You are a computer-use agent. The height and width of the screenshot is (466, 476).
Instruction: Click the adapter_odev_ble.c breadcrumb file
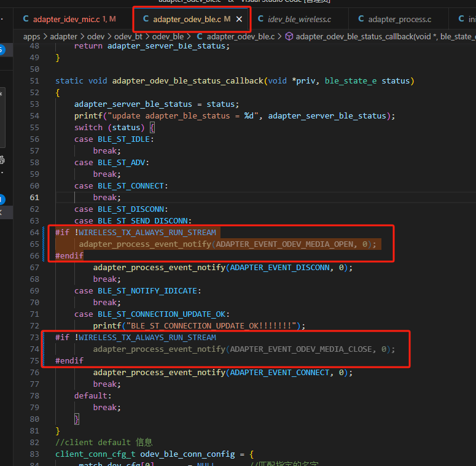coord(240,37)
